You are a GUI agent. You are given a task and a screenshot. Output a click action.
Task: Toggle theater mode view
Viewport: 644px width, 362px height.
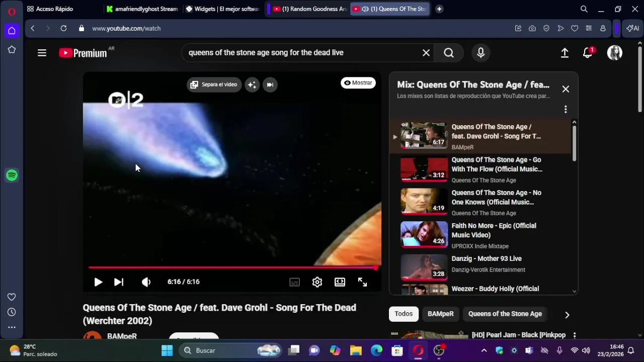[x=340, y=282]
